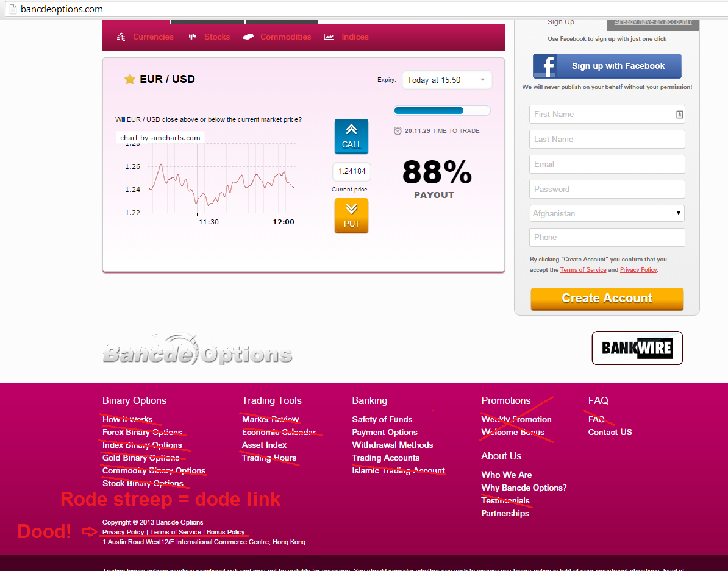Open Index Binary Options footer link
Image resolution: width=728 pixels, height=571 pixels.
[x=142, y=445]
